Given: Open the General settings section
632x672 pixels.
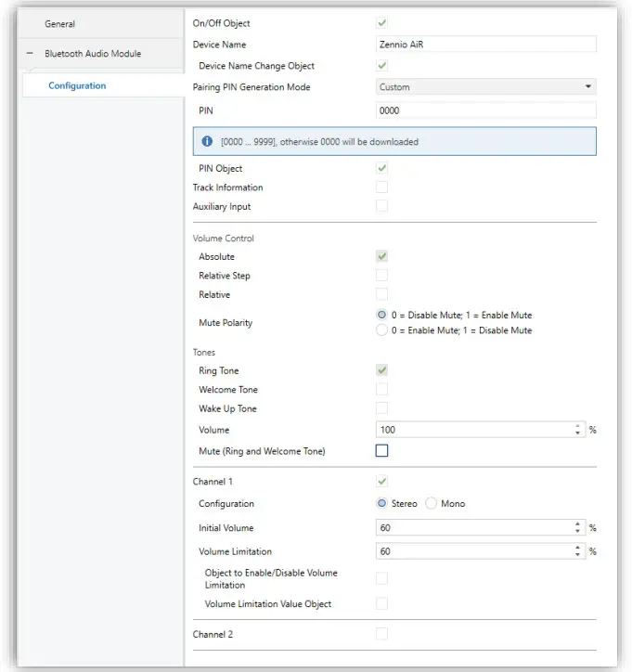Looking at the screenshot, I should click(60, 24).
